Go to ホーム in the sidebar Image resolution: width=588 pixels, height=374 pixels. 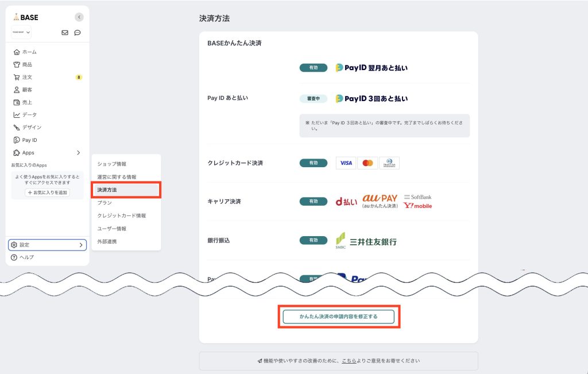pyautogui.click(x=29, y=52)
